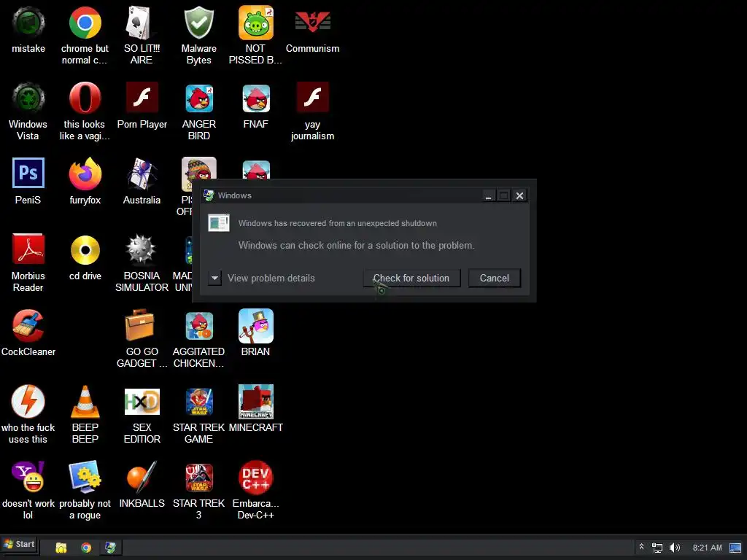Cancel the Windows recovery dialog
The width and height of the screenshot is (747, 560).
494,278
